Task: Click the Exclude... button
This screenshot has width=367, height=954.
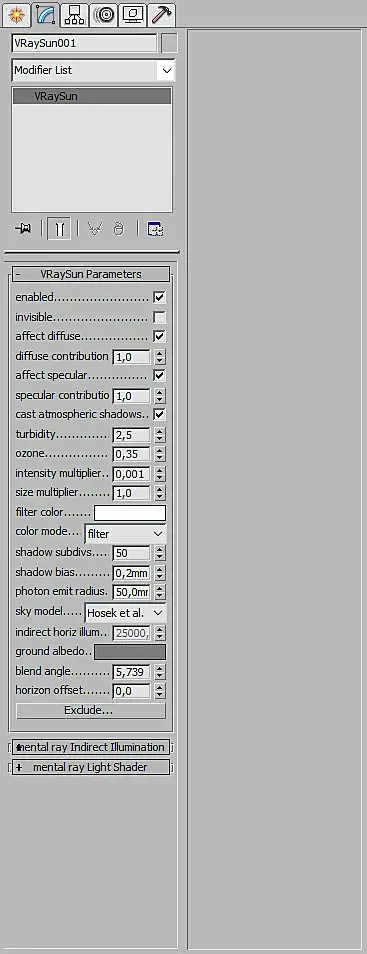Action: click(91, 710)
